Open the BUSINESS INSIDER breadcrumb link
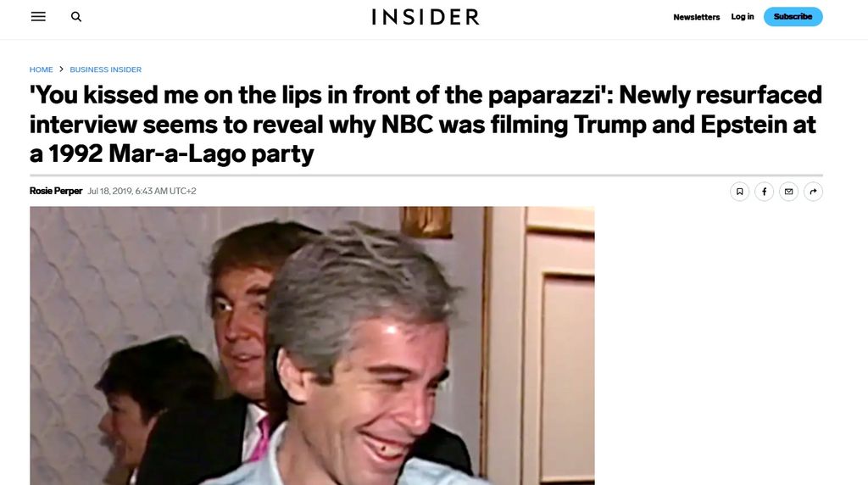Screen dimensions: 868x485 coord(106,70)
